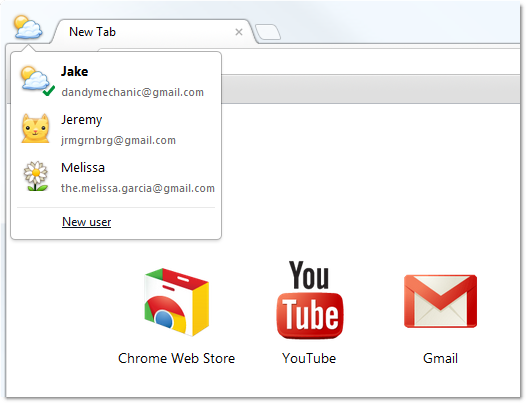
Task: Open a new tab with the tab-strip button
Action: [x=268, y=32]
